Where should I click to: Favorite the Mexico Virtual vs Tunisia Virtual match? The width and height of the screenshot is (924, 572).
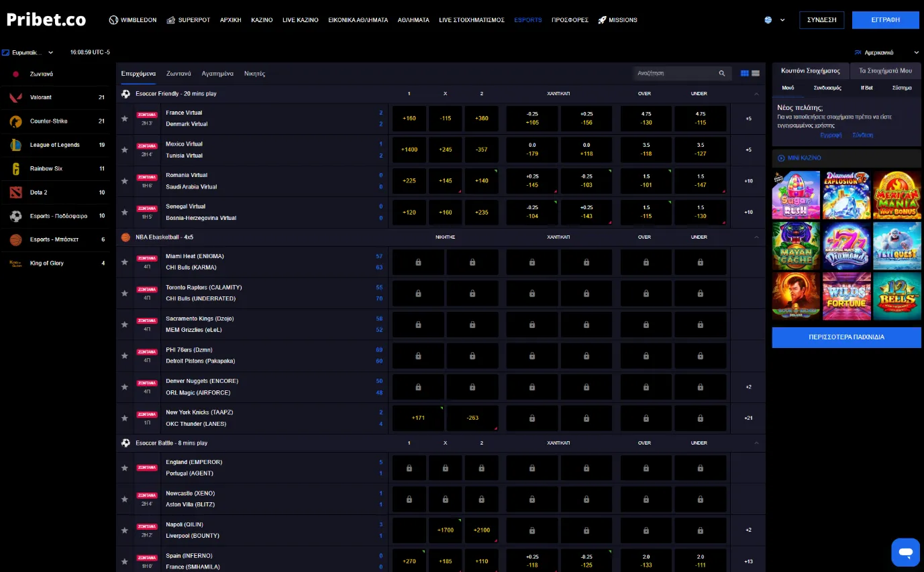coord(124,150)
